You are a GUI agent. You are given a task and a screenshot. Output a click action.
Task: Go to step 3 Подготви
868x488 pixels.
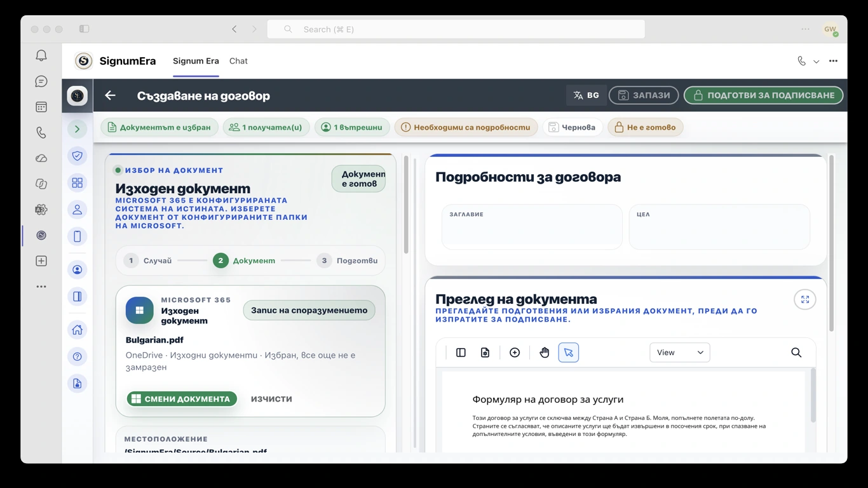pos(348,261)
